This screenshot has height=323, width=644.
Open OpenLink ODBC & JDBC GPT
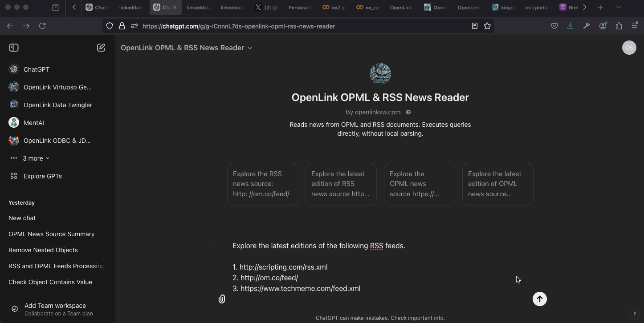57,141
